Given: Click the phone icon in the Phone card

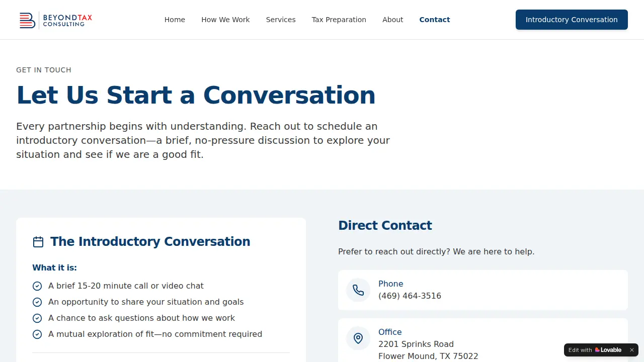Looking at the screenshot, I should 358,290.
